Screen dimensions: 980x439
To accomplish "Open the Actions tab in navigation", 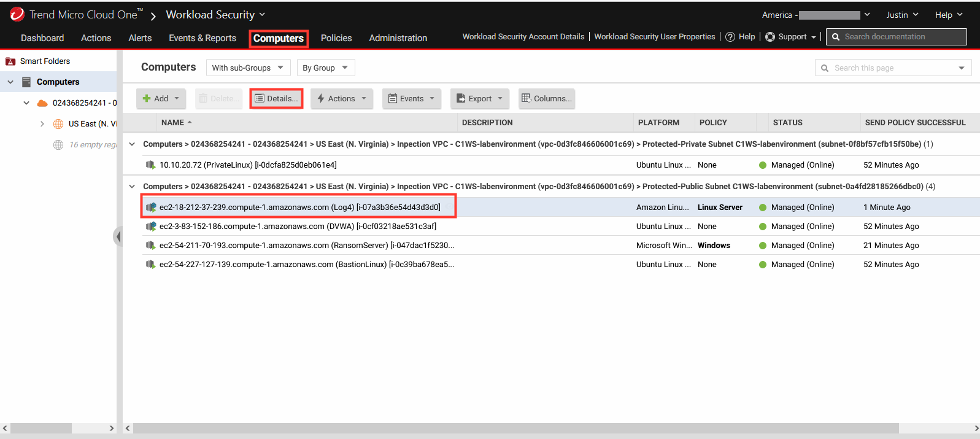I will 96,38.
